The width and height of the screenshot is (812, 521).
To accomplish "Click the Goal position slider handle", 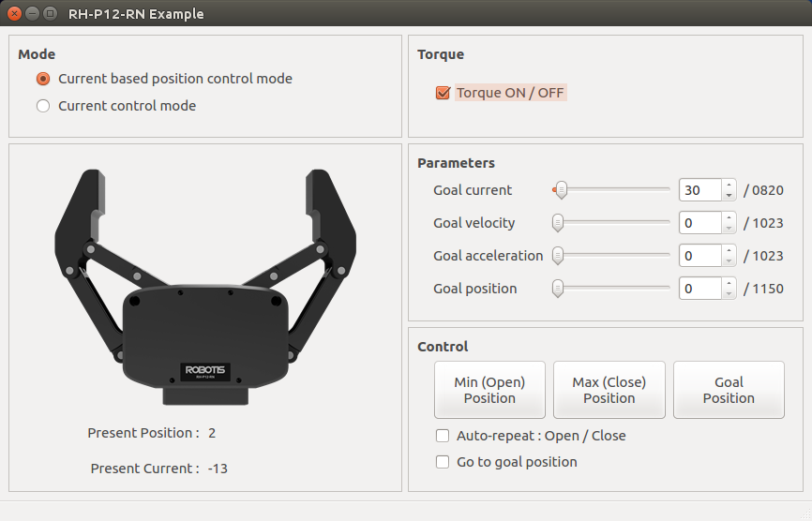I will coord(558,289).
